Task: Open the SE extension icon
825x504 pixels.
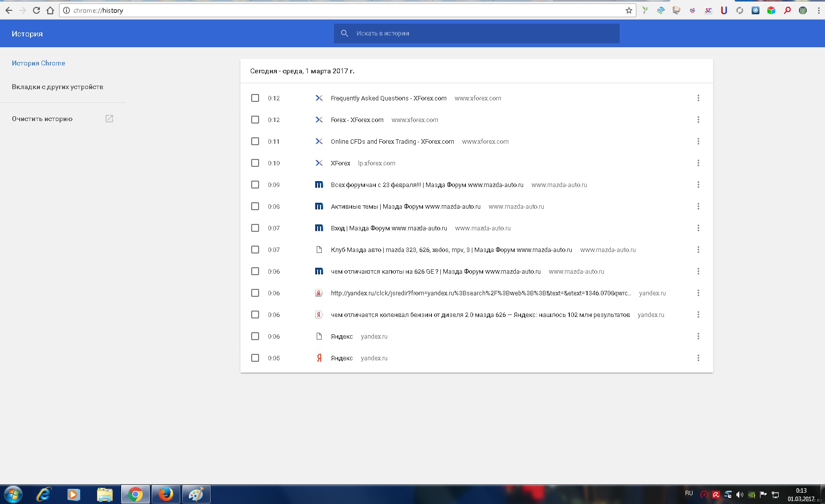Action: click(x=708, y=10)
